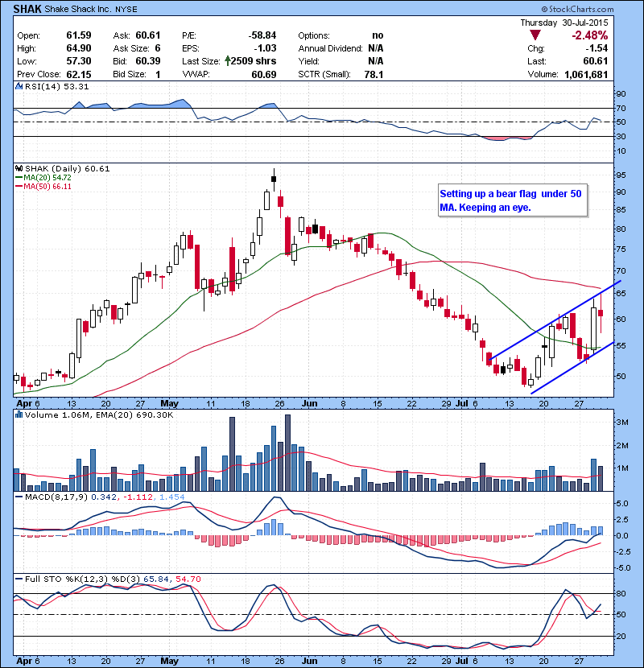
Task: Click the green up arrow beside Last Size
Action: 228,61
